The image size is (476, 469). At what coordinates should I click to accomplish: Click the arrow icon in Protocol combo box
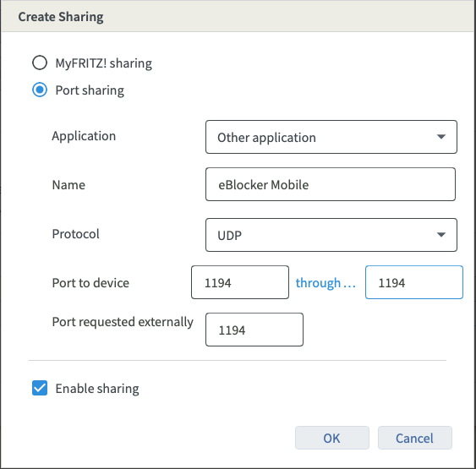click(x=441, y=235)
